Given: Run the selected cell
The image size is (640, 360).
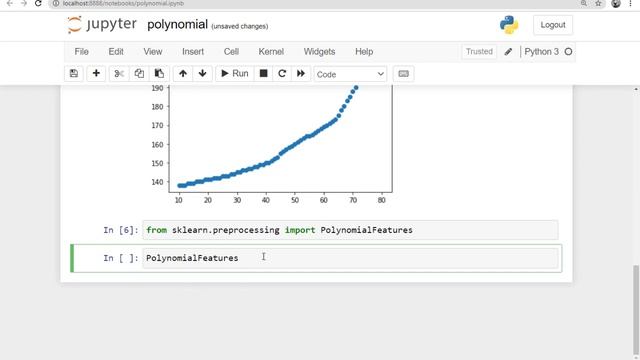Looking at the screenshot, I should [235, 73].
